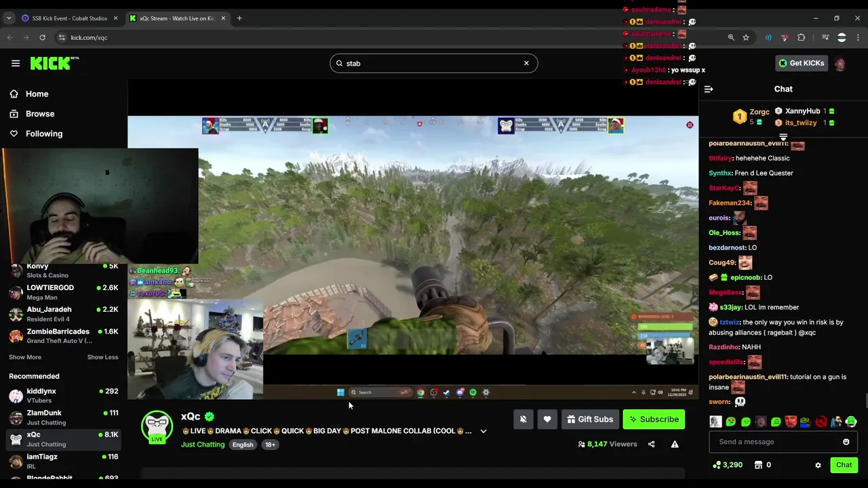Insert the baby face emote

click(715, 422)
